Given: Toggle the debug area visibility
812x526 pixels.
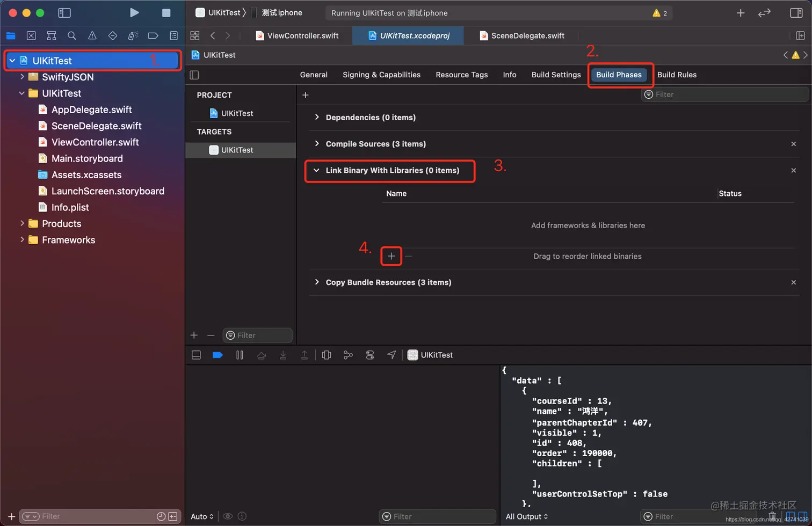Looking at the screenshot, I should pyautogui.click(x=196, y=355).
